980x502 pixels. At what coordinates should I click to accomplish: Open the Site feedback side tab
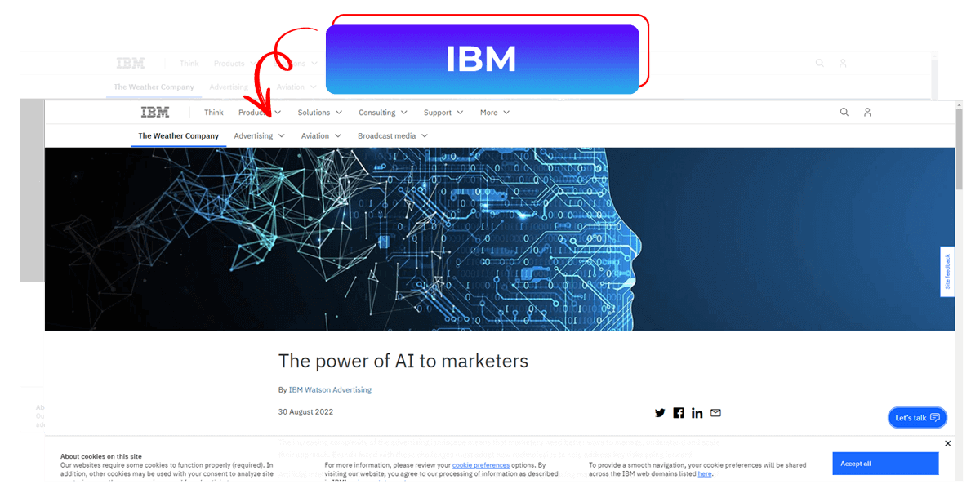tap(947, 272)
